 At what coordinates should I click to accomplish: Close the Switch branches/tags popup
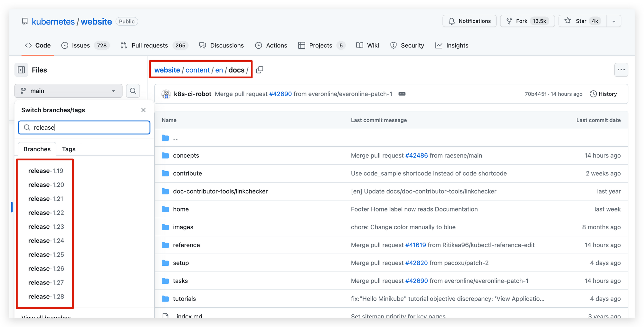click(143, 110)
